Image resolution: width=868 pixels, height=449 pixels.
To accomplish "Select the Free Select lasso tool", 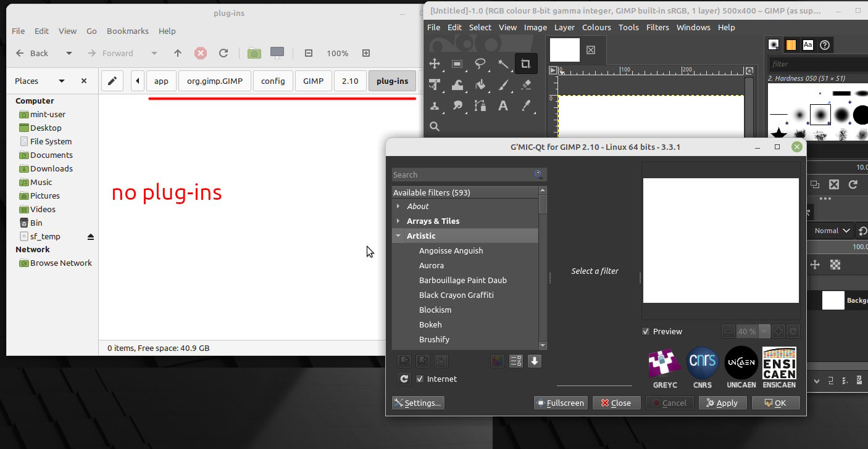I will (x=480, y=64).
